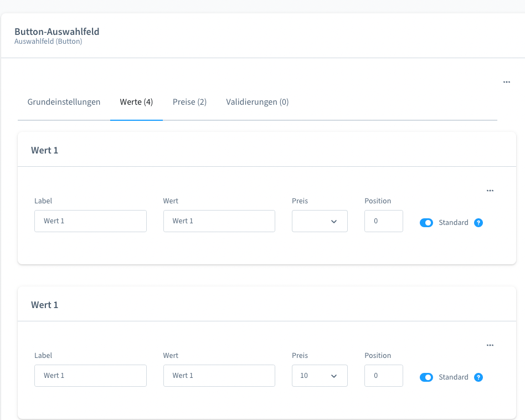Click the Standard help icon in the upper card
525x420 pixels.
tap(478, 223)
